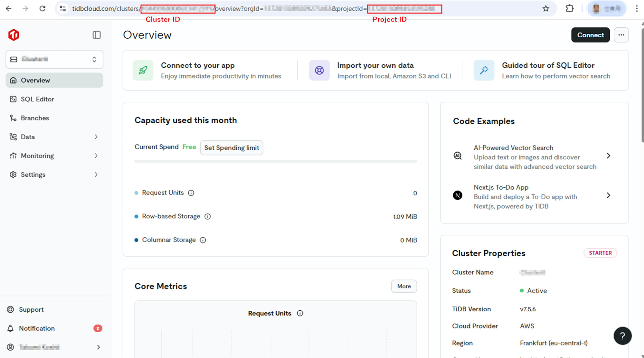Click the Frankfurt (eu-central-1) region value
Screen dimensions: 644x358
[x=554, y=343]
